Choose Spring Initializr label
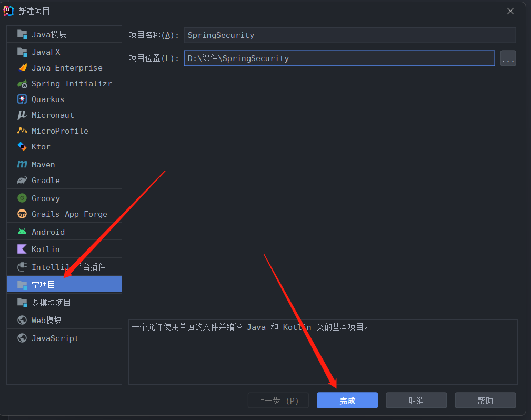 (72, 84)
